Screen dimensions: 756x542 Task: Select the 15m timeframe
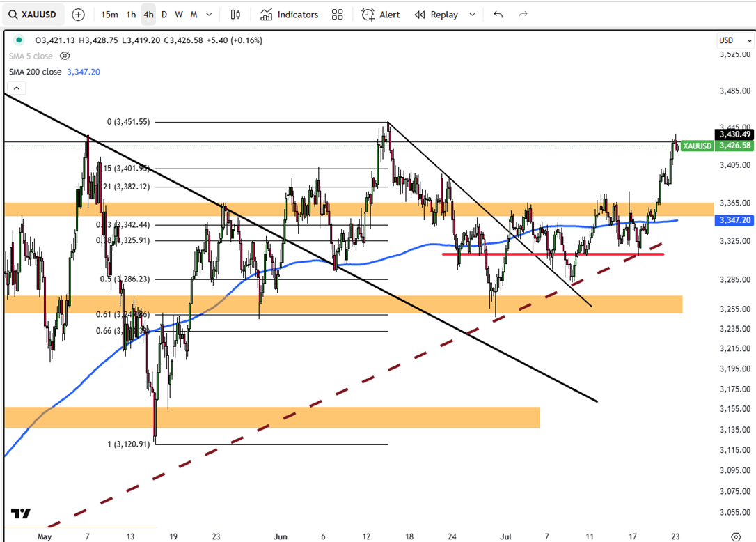click(x=109, y=15)
